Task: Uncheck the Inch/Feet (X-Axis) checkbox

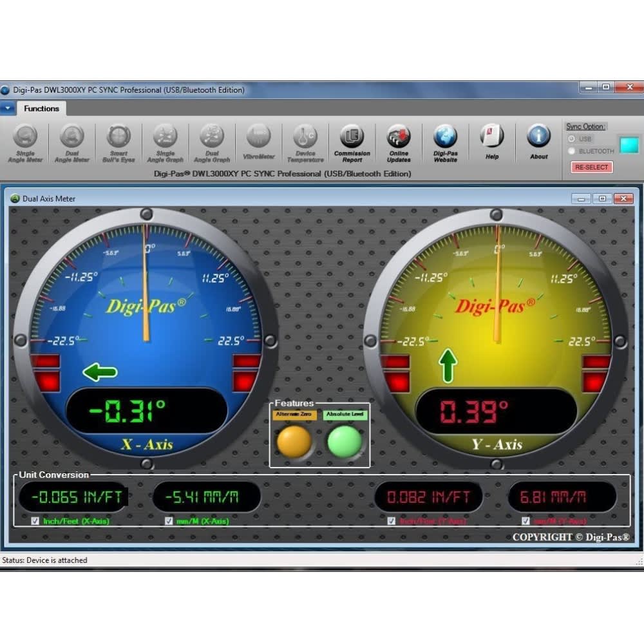Action: 35,521
